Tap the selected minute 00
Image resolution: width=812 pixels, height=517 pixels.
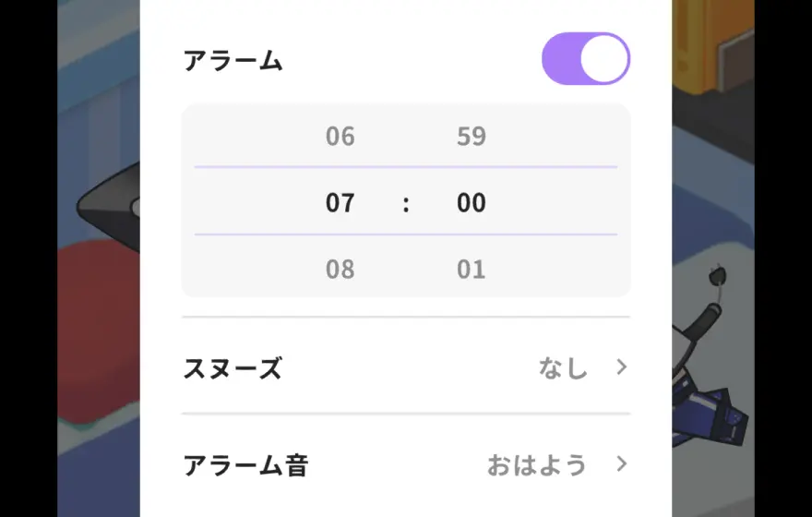tap(471, 203)
